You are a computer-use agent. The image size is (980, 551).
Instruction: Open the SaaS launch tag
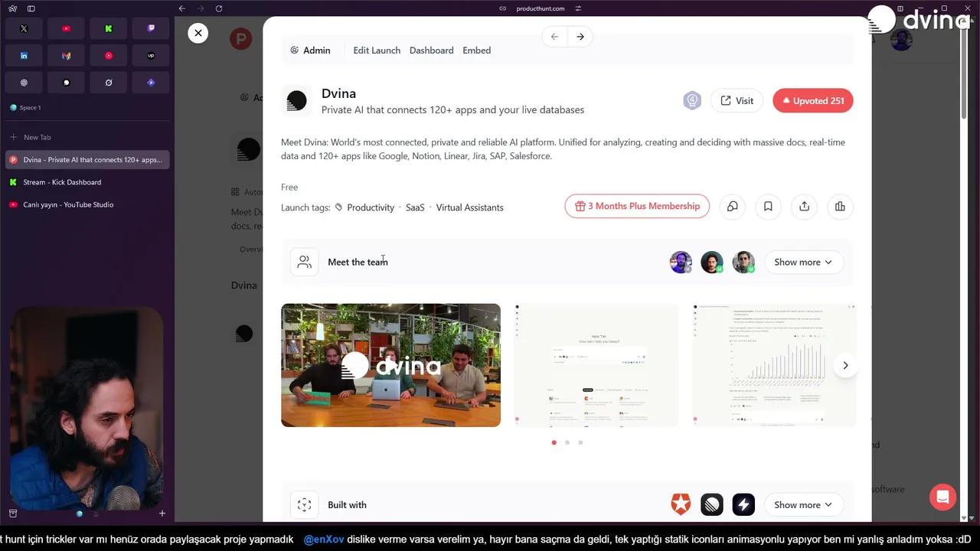click(415, 207)
